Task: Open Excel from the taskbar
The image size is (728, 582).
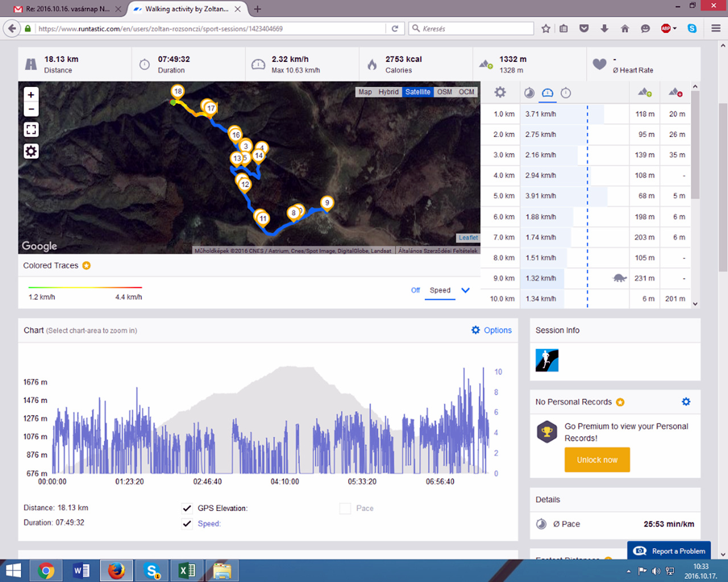Action: 187,571
